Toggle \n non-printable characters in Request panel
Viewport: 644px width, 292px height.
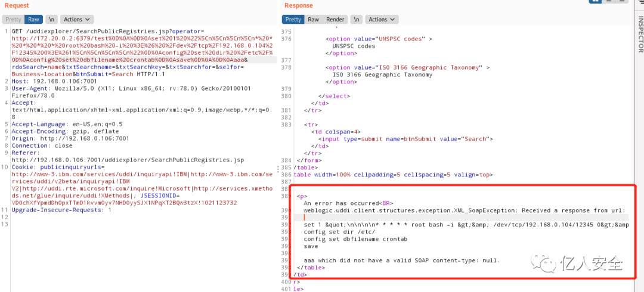(51, 19)
